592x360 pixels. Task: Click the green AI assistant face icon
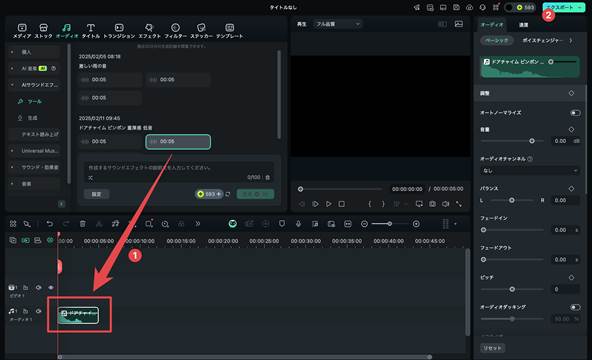click(x=233, y=224)
